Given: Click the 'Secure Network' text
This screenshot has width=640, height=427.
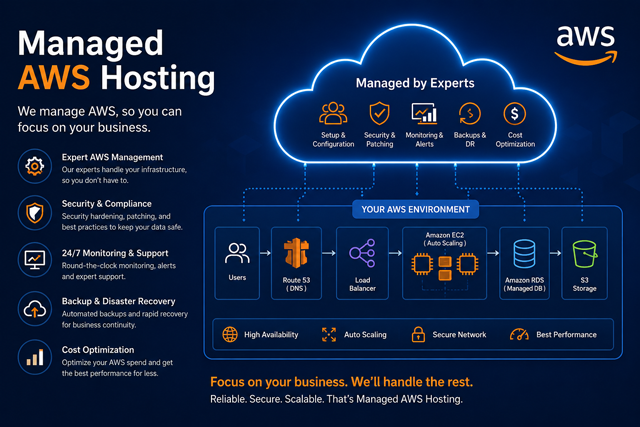Looking at the screenshot, I should [459, 335].
